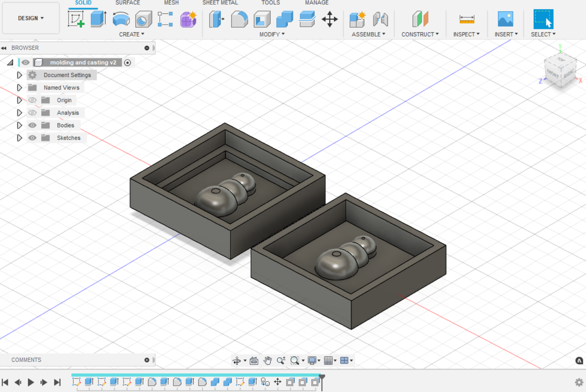
Task: Select the Orbit navigation tool
Action: 237,361
